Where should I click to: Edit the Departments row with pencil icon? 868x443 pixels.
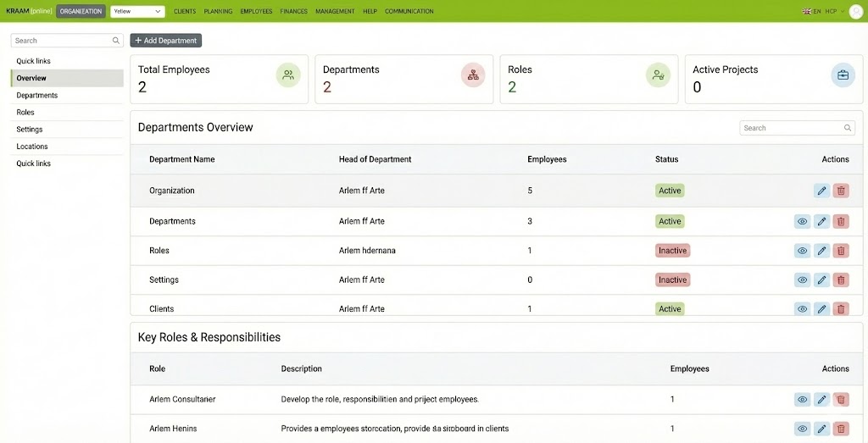[x=821, y=221]
